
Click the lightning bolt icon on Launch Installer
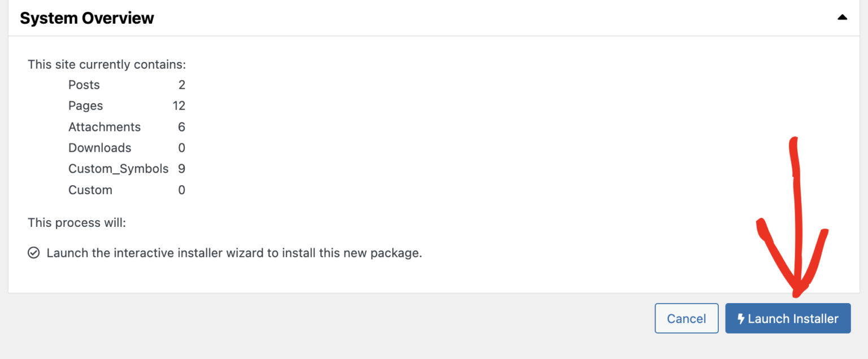[x=741, y=319]
